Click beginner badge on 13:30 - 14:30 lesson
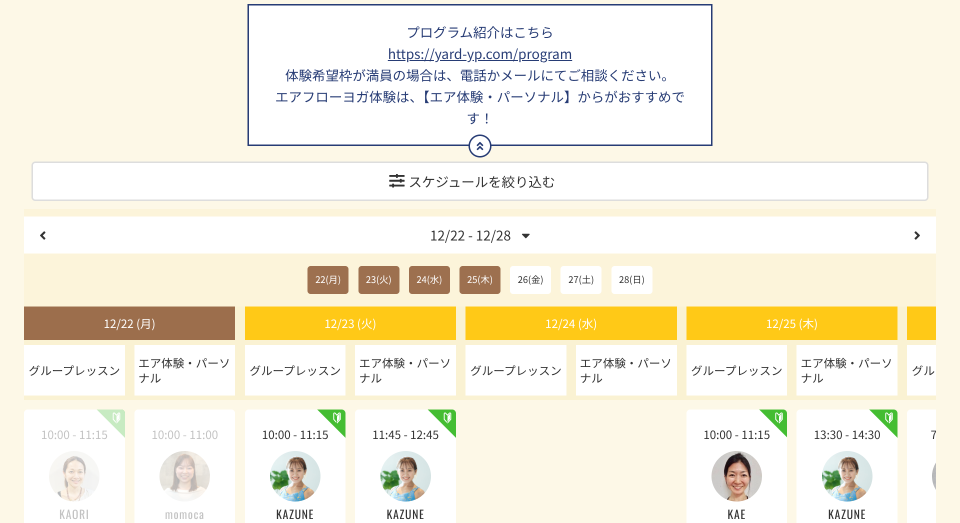Image resolution: width=960 pixels, height=523 pixels. [887, 418]
